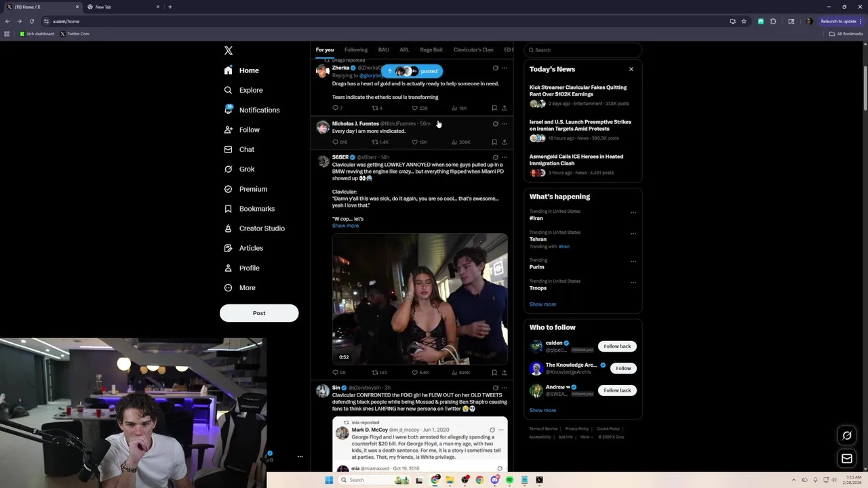868x488 pixels.
Task: Open the Asmongold Calls ICE Heroes story
Action: pyautogui.click(x=583, y=164)
